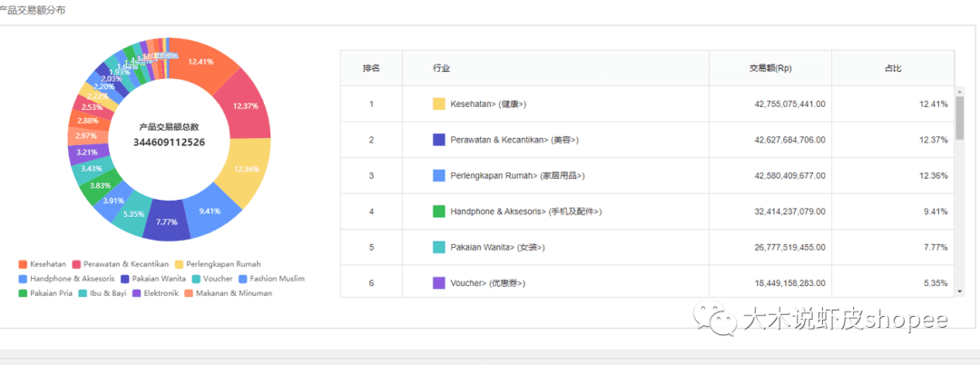Click the teal swatch in Pakaian Wanita row
Viewport: 980px width, 365px height.
pyautogui.click(x=439, y=248)
